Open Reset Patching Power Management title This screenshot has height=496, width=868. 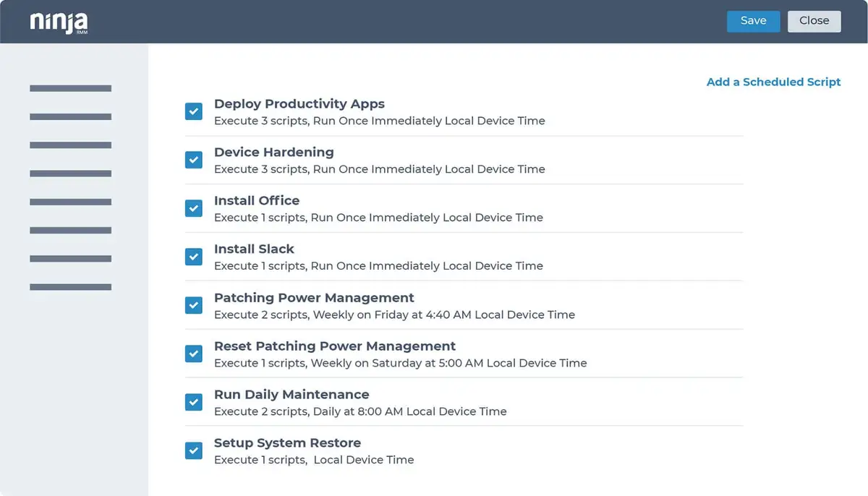pos(335,346)
